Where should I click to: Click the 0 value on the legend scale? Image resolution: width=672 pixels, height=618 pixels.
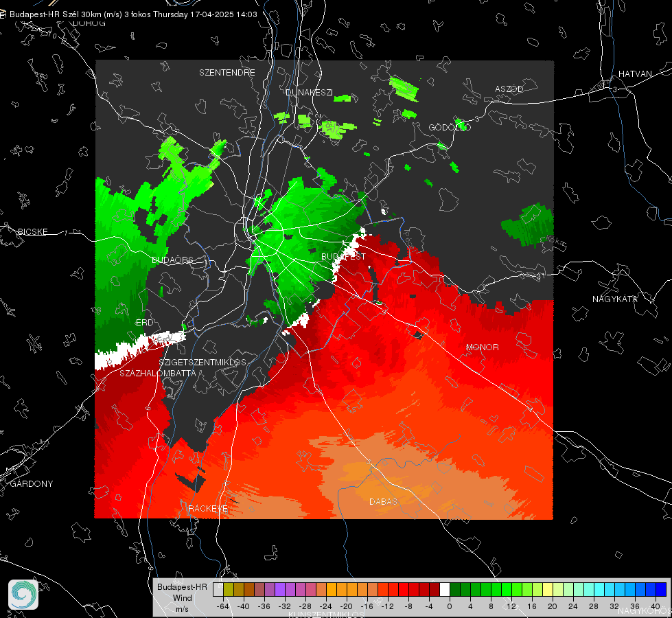[449, 606]
